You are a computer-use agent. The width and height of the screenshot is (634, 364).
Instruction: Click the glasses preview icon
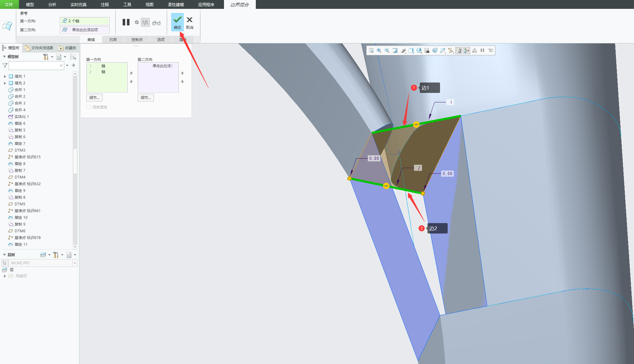(x=156, y=23)
